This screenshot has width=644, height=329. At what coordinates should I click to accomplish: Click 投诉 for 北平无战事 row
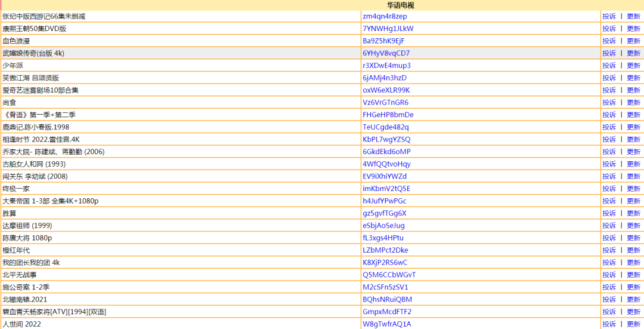click(x=609, y=275)
